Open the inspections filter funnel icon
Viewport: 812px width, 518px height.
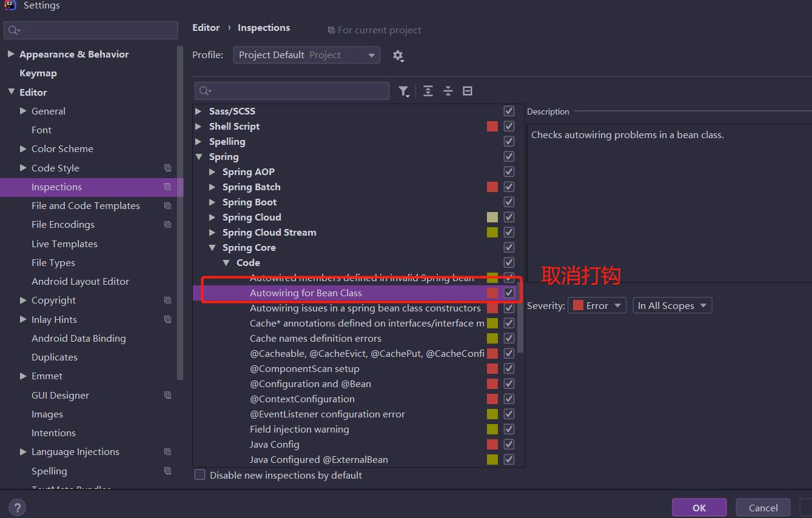(x=404, y=91)
